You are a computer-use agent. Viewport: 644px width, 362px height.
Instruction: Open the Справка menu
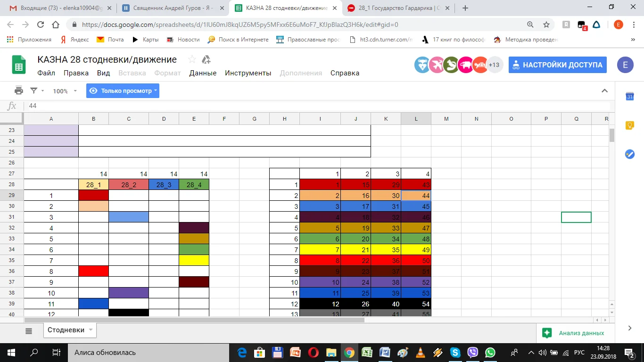pos(345,73)
